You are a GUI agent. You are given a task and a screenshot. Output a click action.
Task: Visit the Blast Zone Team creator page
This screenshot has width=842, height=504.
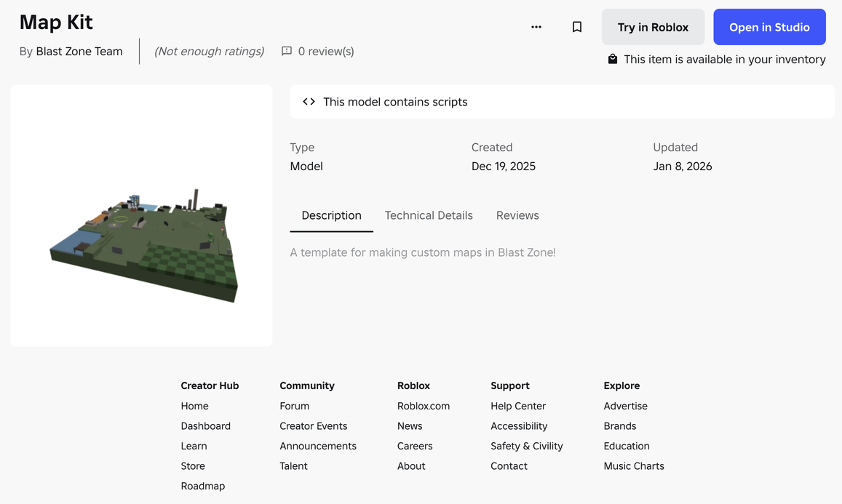click(79, 51)
